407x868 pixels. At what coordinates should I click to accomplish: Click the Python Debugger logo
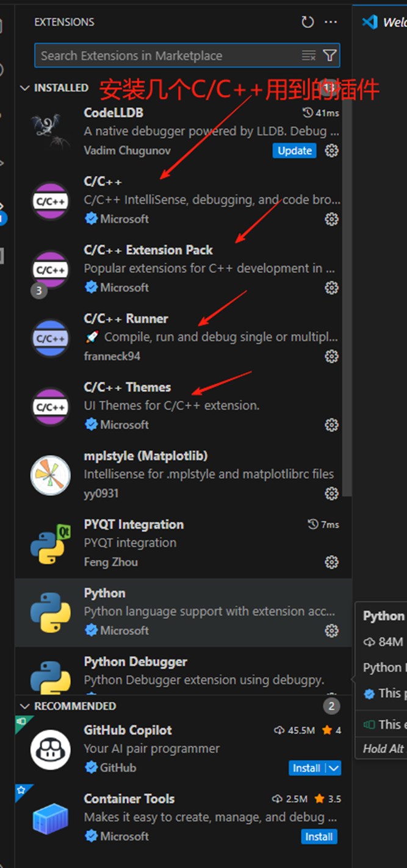pos(51,677)
